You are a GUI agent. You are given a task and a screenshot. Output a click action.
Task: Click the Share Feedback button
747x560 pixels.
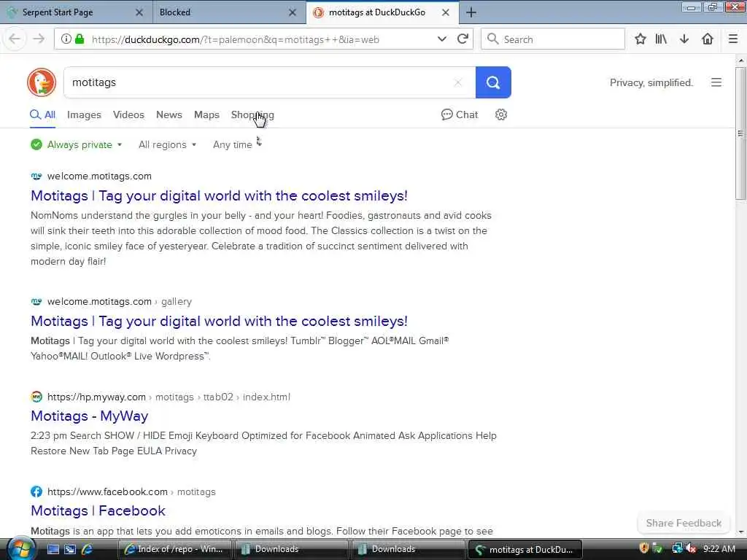(x=683, y=523)
